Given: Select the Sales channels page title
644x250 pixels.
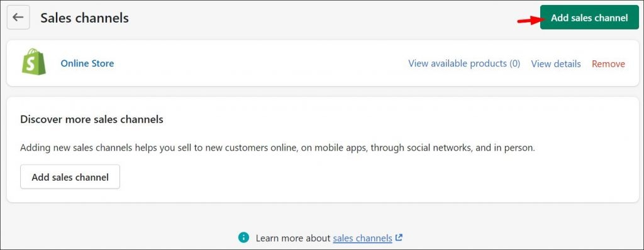Looking at the screenshot, I should (84, 18).
